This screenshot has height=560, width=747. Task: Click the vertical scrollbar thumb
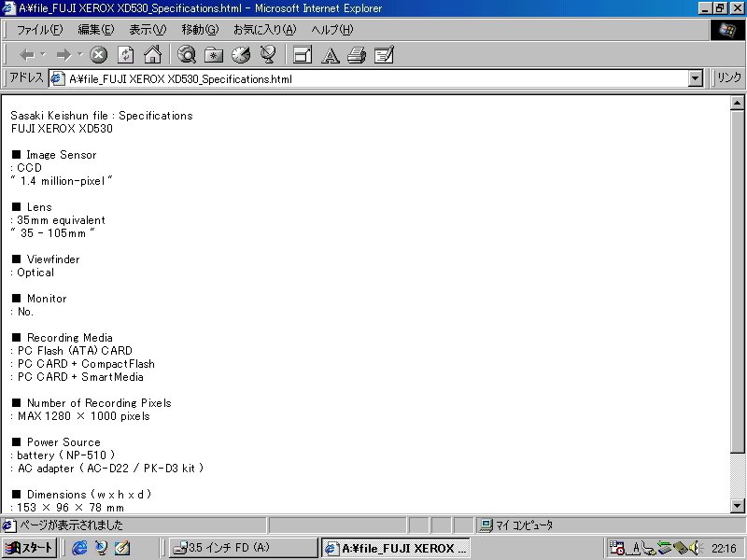tap(737, 282)
